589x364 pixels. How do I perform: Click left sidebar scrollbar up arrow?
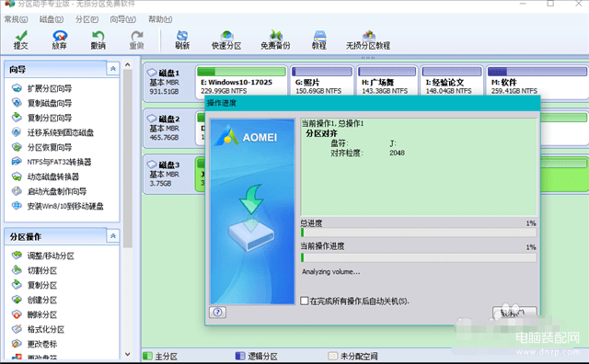pyautogui.click(x=127, y=64)
